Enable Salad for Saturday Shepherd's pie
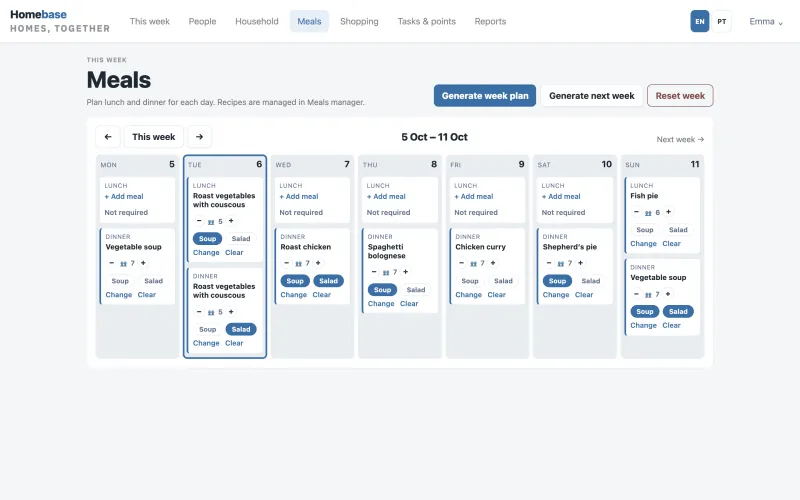This screenshot has width=800, height=500. coord(591,281)
